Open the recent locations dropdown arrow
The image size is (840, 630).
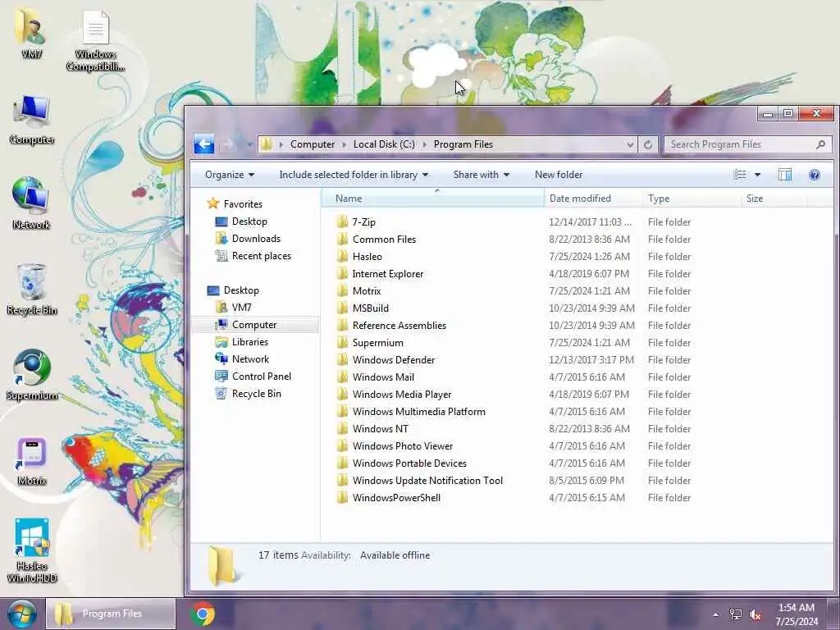click(249, 144)
